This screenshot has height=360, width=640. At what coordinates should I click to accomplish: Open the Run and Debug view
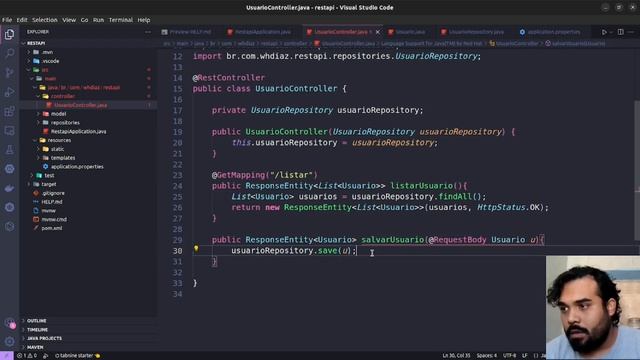coord(9,92)
